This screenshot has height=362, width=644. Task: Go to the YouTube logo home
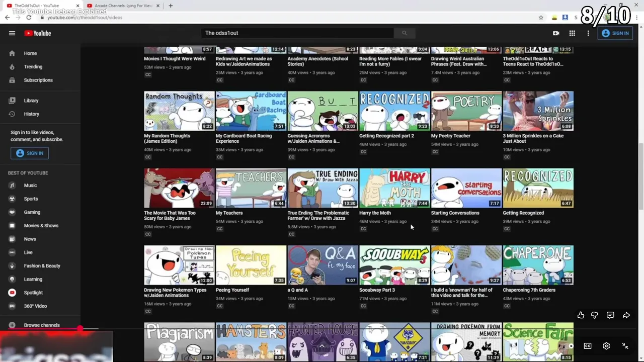coord(38,33)
